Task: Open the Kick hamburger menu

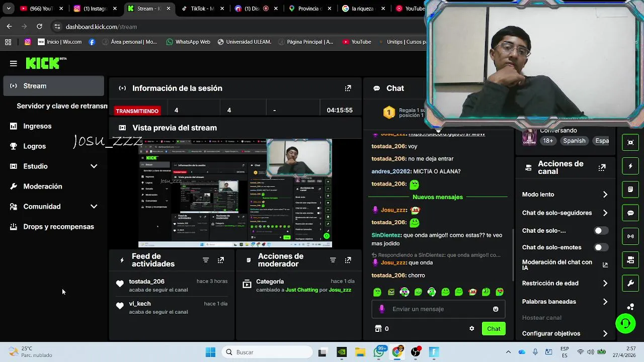Action: pos(14,63)
